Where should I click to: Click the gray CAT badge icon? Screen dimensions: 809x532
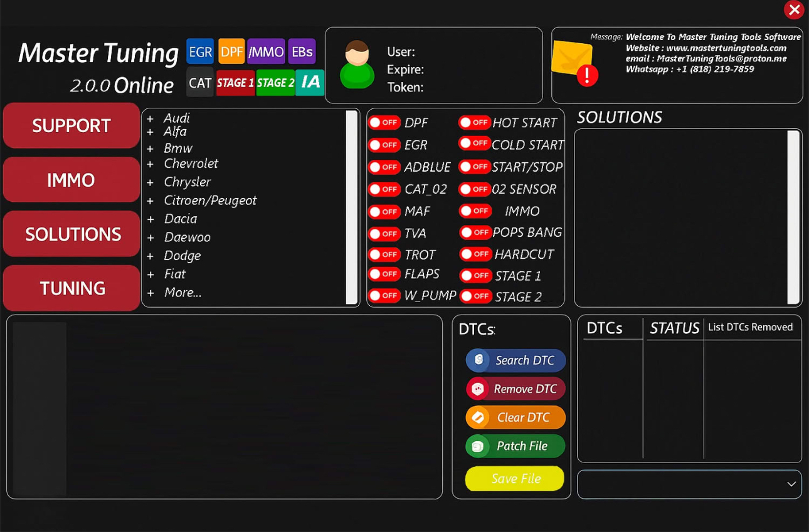coord(200,83)
